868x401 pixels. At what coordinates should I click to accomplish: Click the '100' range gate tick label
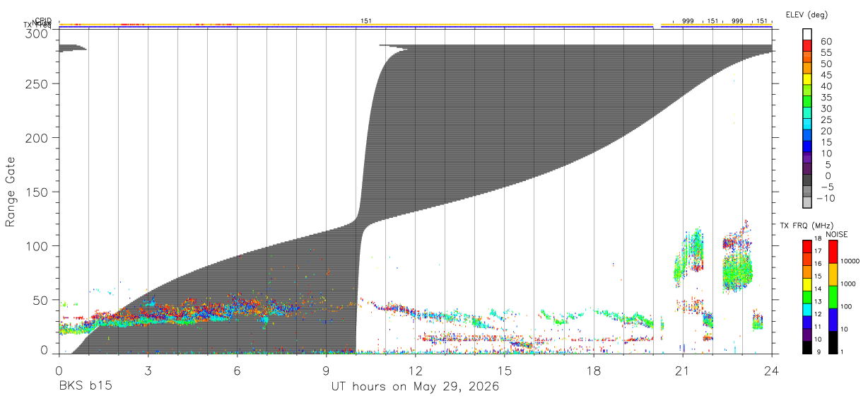click(37, 246)
